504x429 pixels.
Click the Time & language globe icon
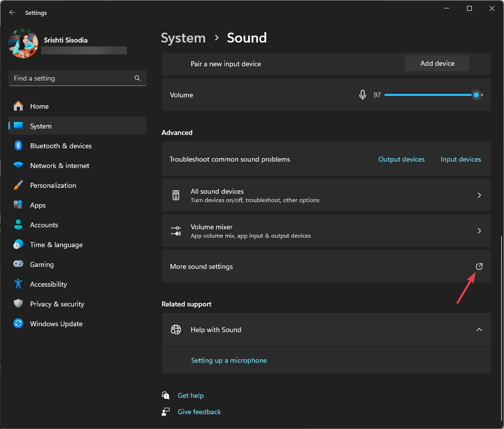click(18, 245)
